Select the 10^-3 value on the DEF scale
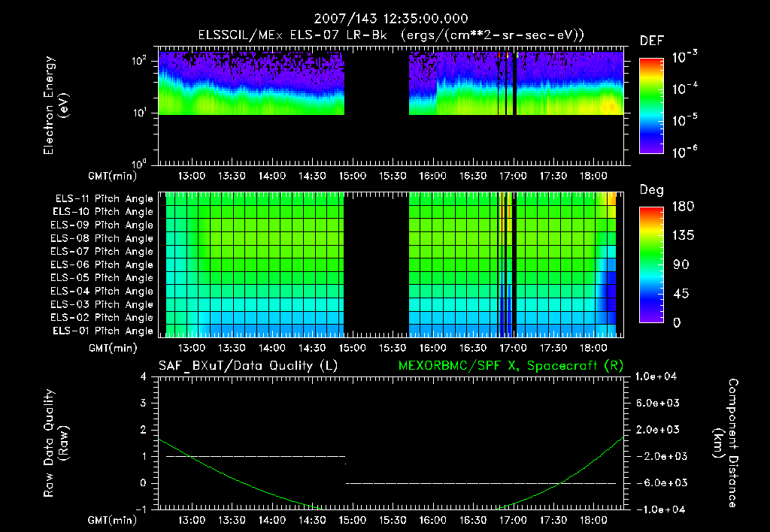This screenshot has height=532, width=770. [684, 57]
